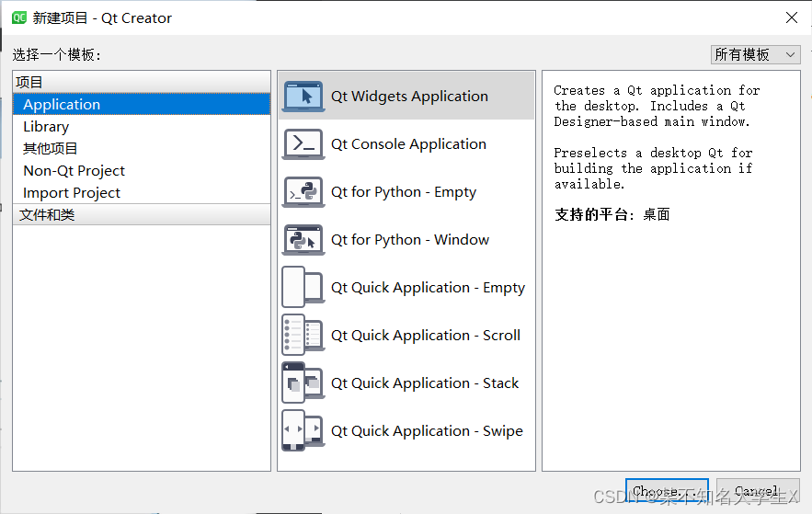The height and width of the screenshot is (514, 812).
Task: Click the template description paragraph starting 'Creates a Qt'
Action: click(657, 106)
